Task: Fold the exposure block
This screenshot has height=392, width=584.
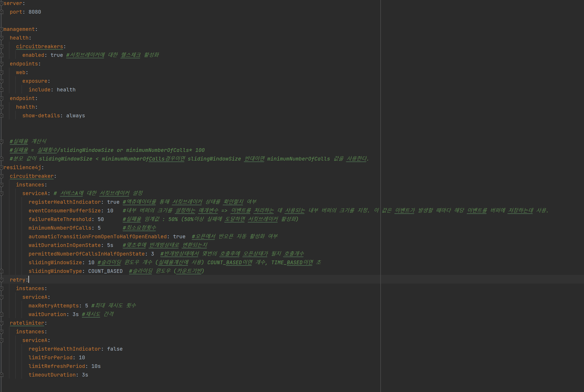Action: coord(1,81)
